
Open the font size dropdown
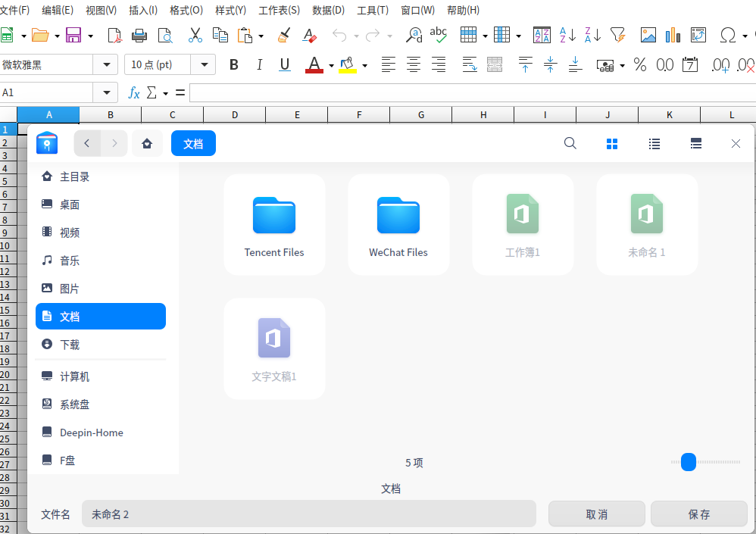coord(204,65)
